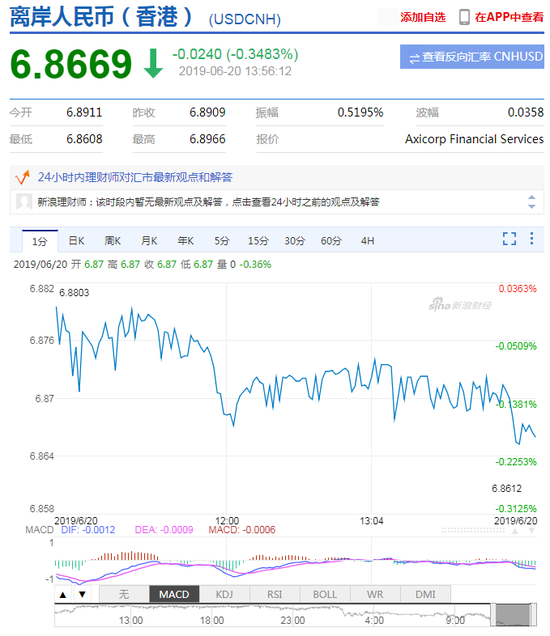Select the BOLL indicator
Viewport: 550px width, 636px height.
coord(325,595)
